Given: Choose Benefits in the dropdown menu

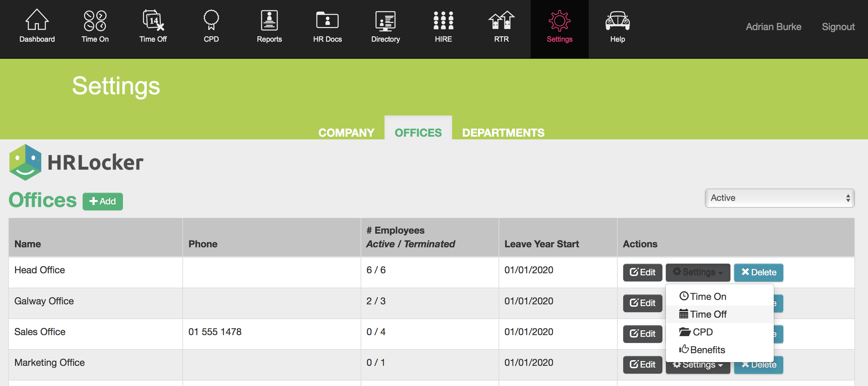Looking at the screenshot, I should (x=707, y=350).
